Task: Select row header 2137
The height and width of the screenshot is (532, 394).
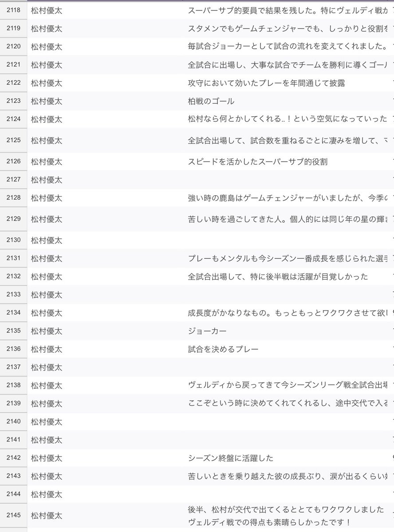Action: (x=13, y=367)
